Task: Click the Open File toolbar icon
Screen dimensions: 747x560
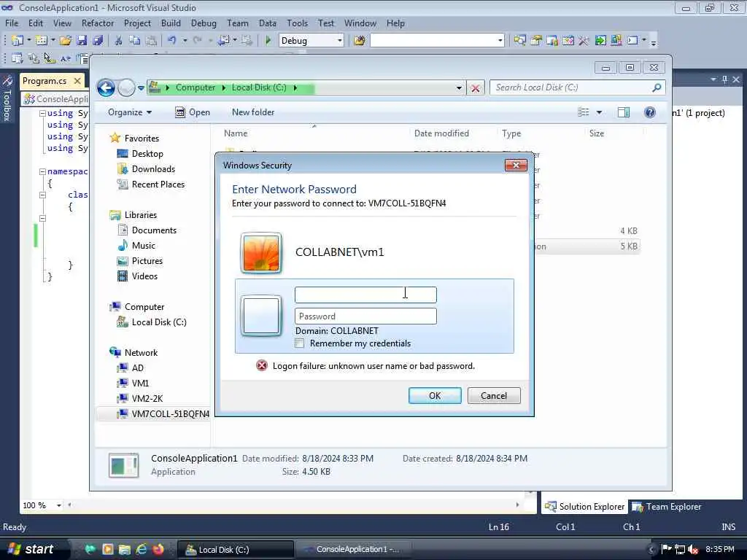Action: (x=66, y=41)
